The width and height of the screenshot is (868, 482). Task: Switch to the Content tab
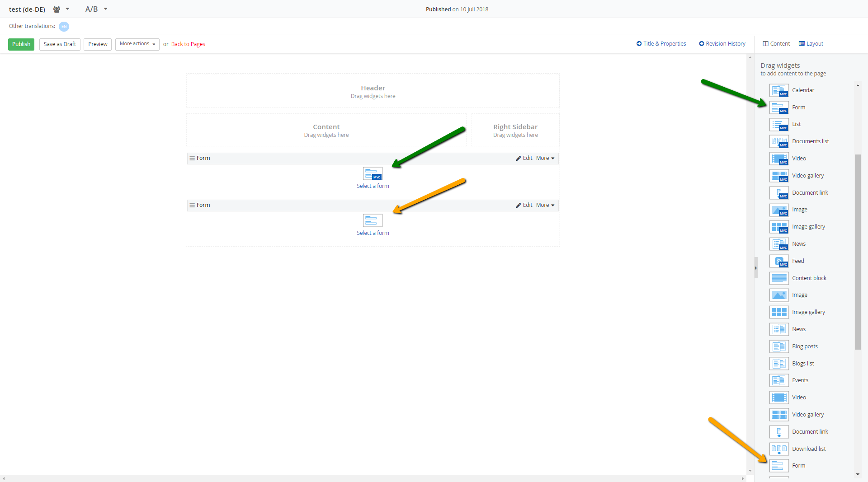tap(775, 43)
